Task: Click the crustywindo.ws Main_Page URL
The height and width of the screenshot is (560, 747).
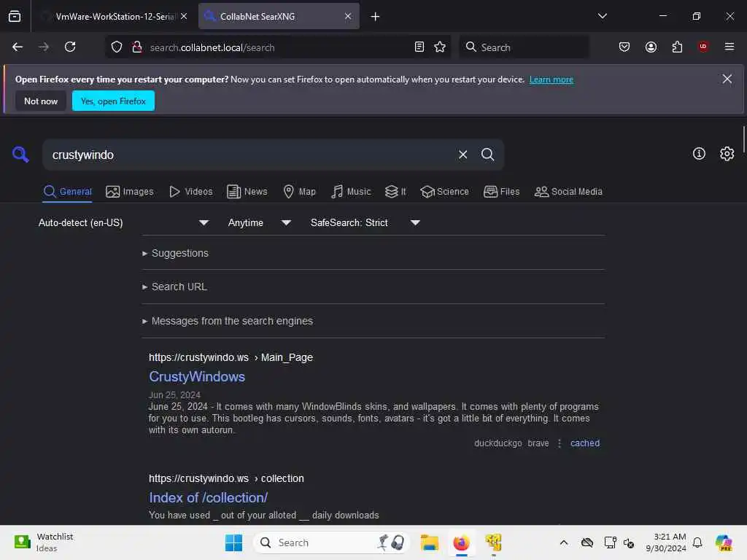Action: (x=231, y=357)
